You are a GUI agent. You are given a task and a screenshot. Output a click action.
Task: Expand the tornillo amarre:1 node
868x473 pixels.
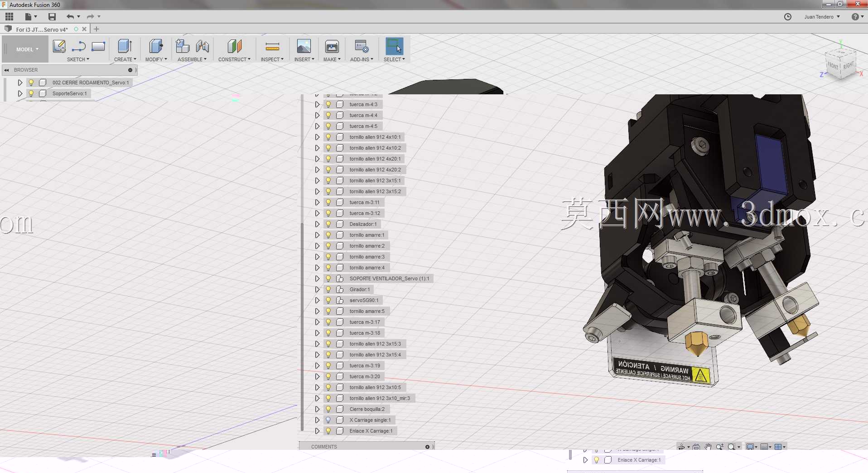(317, 235)
